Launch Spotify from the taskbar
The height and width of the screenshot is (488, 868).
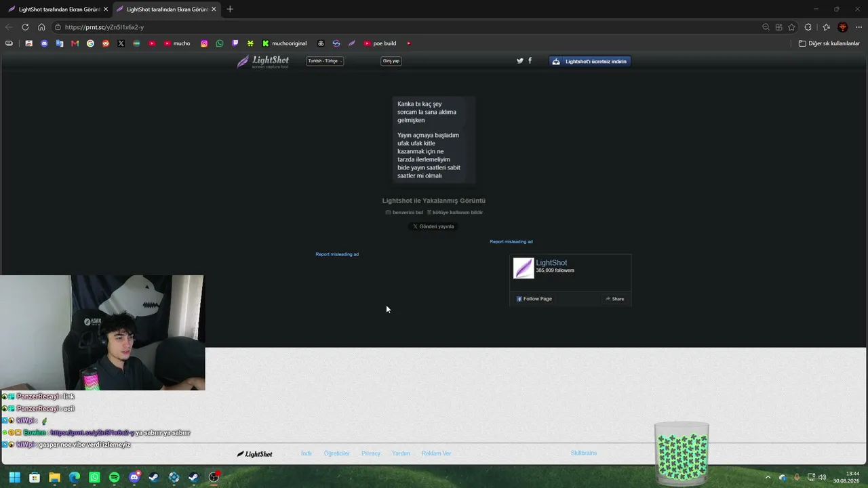coord(114,477)
